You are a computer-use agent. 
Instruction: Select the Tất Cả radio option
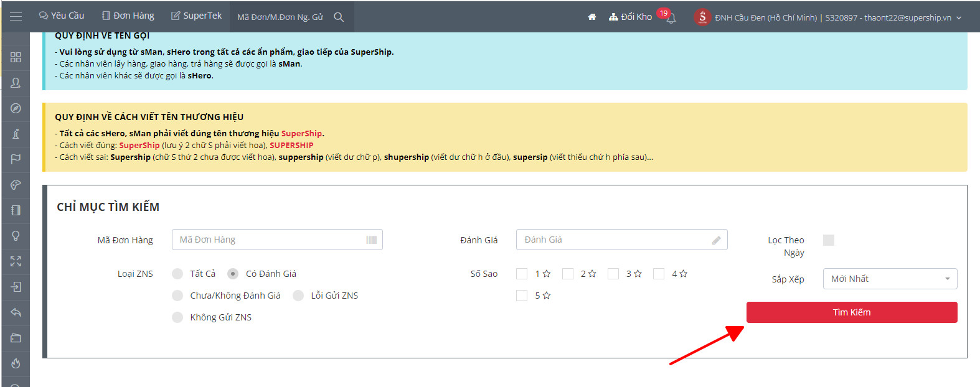pos(177,274)
